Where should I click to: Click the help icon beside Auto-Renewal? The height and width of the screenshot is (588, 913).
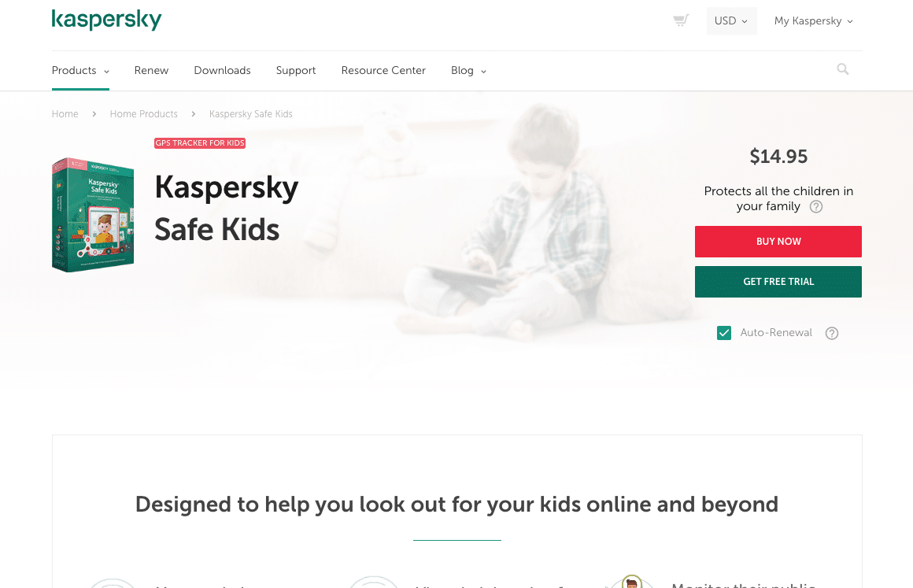tap(832, 333)
